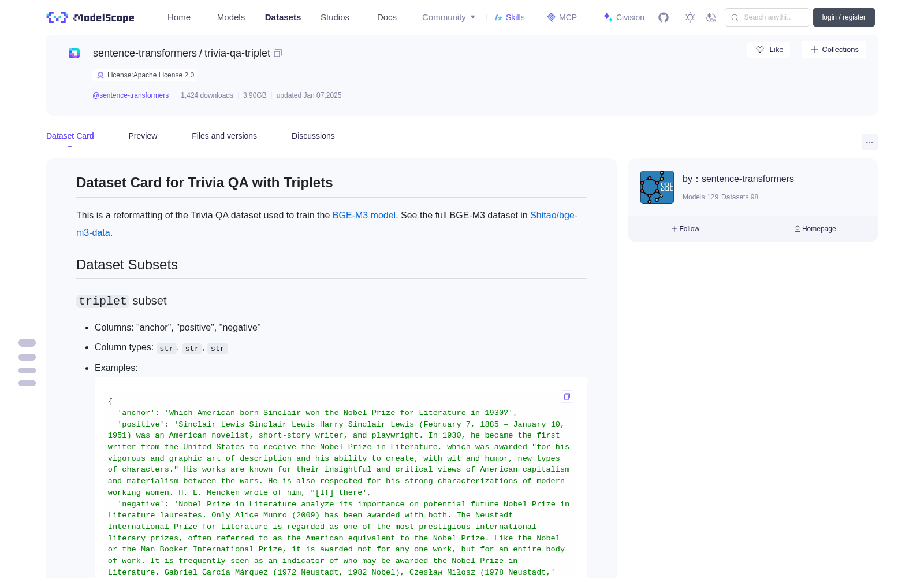Open the Studios nav item
This screenshot has width=924, height=578.
[335, 17]
